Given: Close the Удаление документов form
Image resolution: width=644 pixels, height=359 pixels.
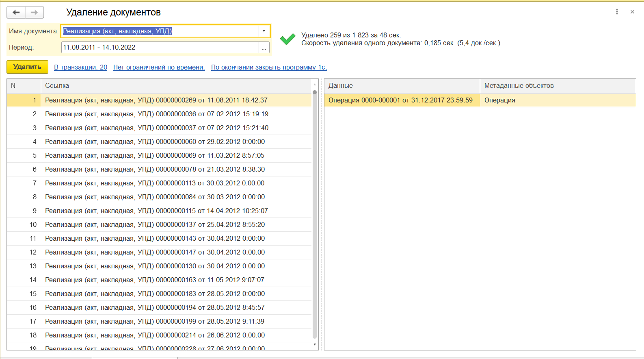Looking at the screenshot, I should tap(632, 12).
